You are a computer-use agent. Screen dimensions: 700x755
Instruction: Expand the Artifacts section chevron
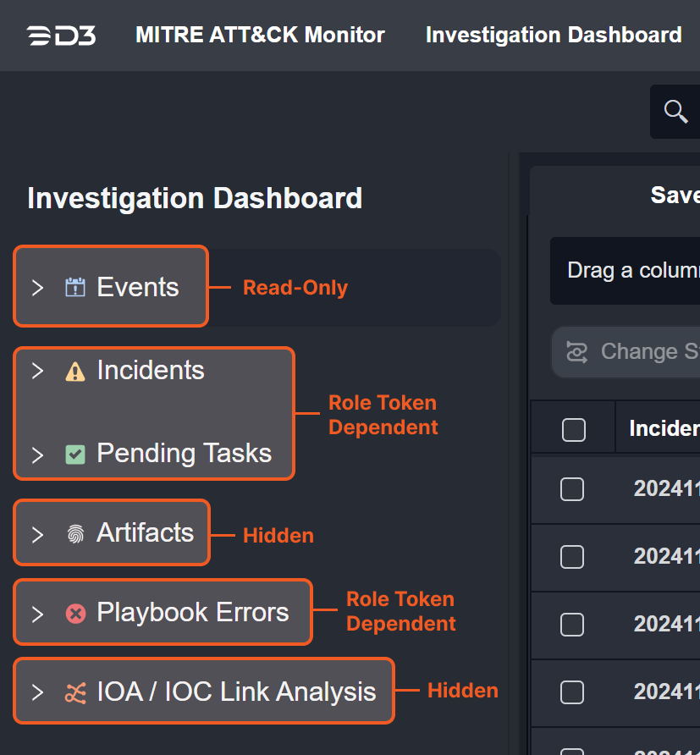pyautogui.click(x=37, y=534)
